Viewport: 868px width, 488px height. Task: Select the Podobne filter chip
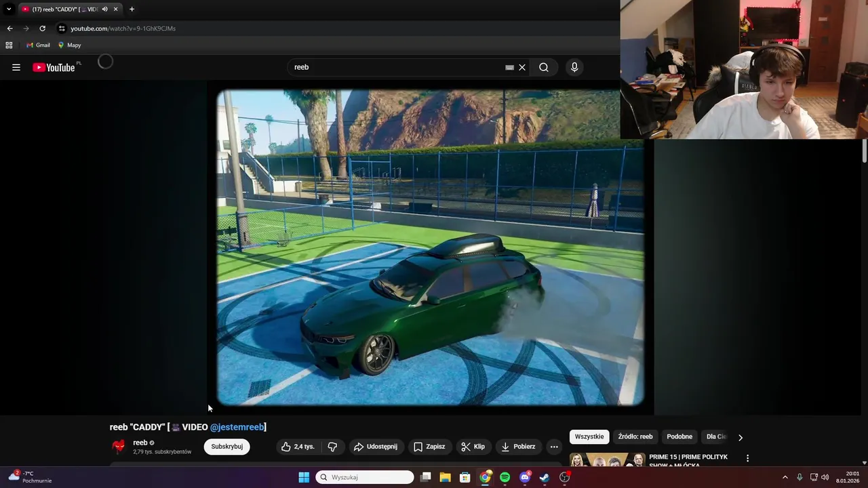[679, 436]
